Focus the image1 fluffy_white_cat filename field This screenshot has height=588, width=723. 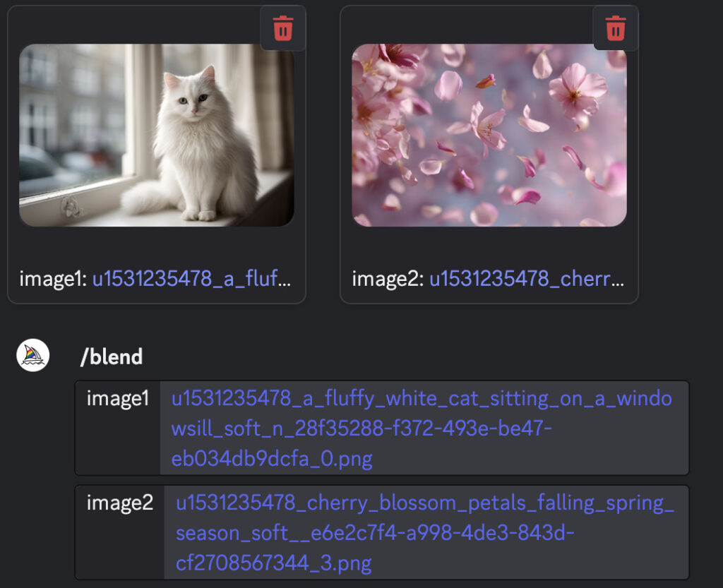pos(424,428)
